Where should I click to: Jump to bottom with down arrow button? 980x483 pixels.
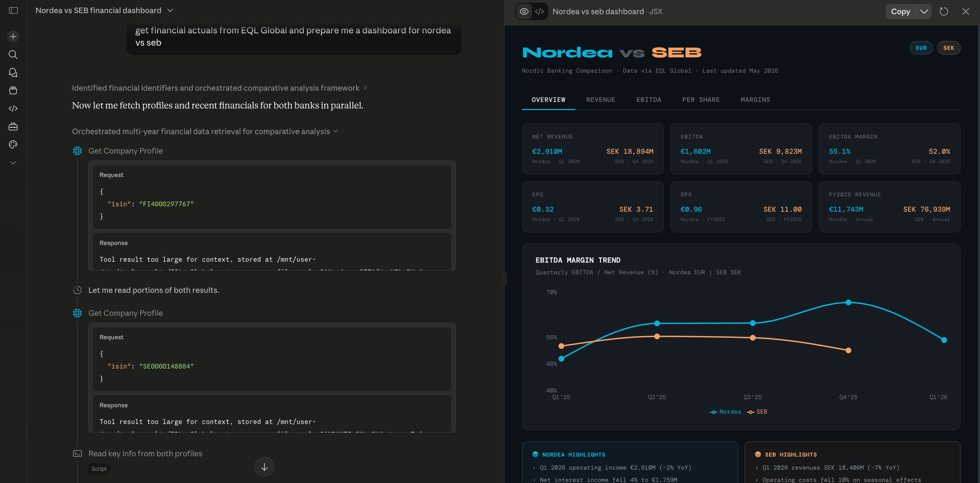pyautogui.click(x=264, y=467)
